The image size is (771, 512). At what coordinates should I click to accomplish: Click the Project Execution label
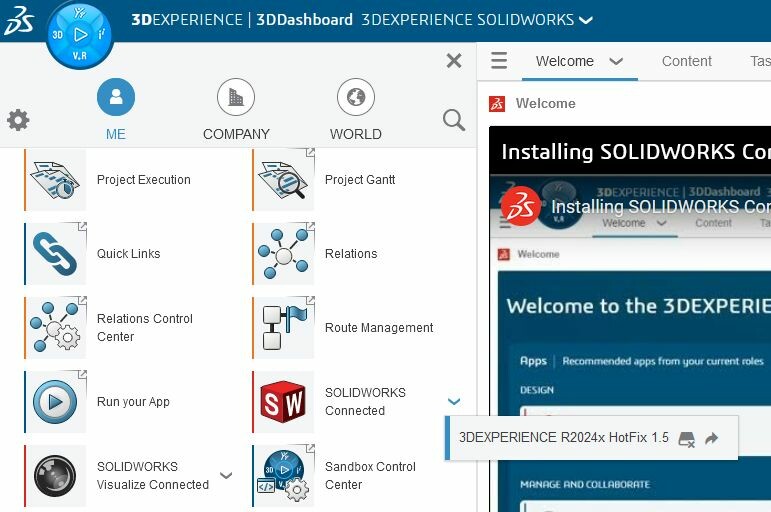click(144, 180)
